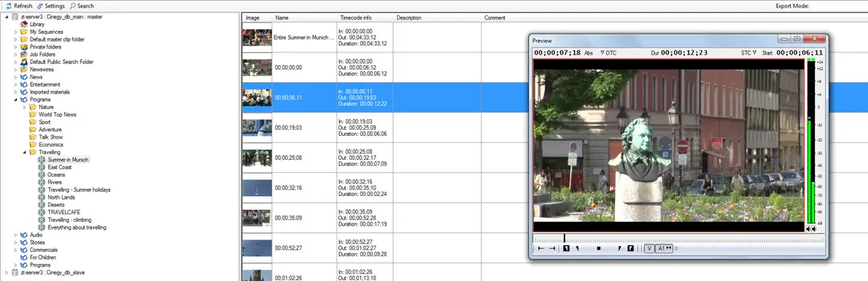Click the roll icon beside Oceans

coord(41,174)
